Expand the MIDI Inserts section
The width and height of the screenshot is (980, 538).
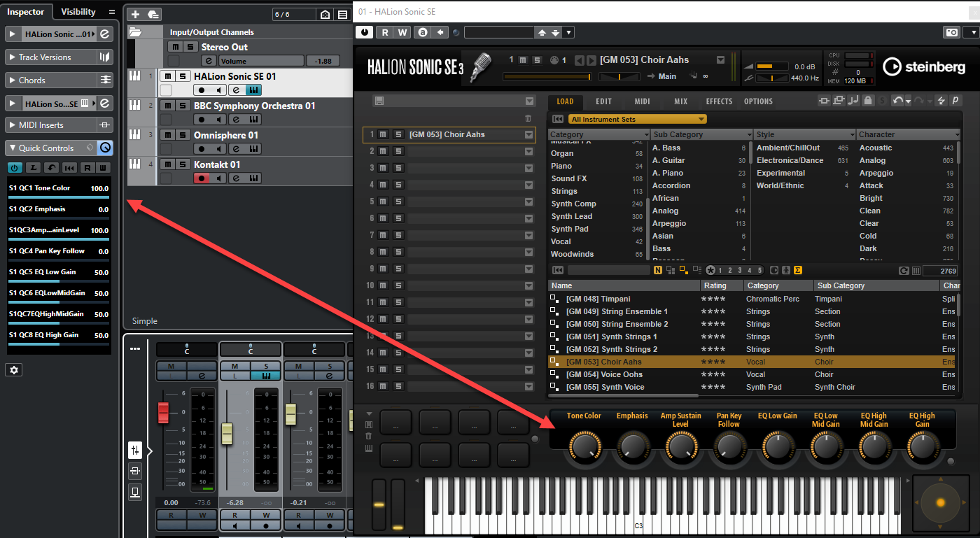pos(13,125)
